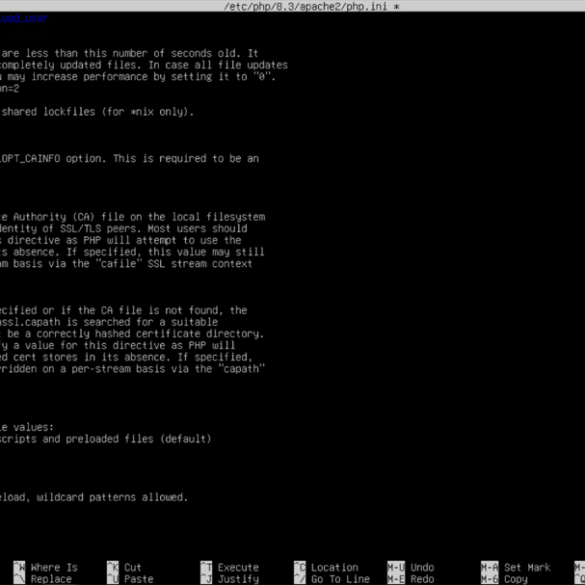The image size is (585, 585).
Task: Click line "are less than this number of seconds old"
Action: [129, 53]
